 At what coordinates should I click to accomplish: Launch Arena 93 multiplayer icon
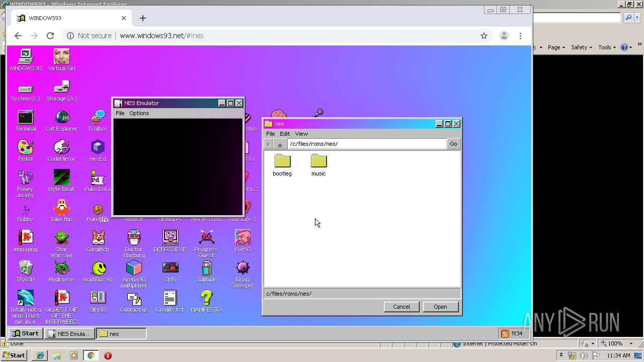[x=134, y=274]
